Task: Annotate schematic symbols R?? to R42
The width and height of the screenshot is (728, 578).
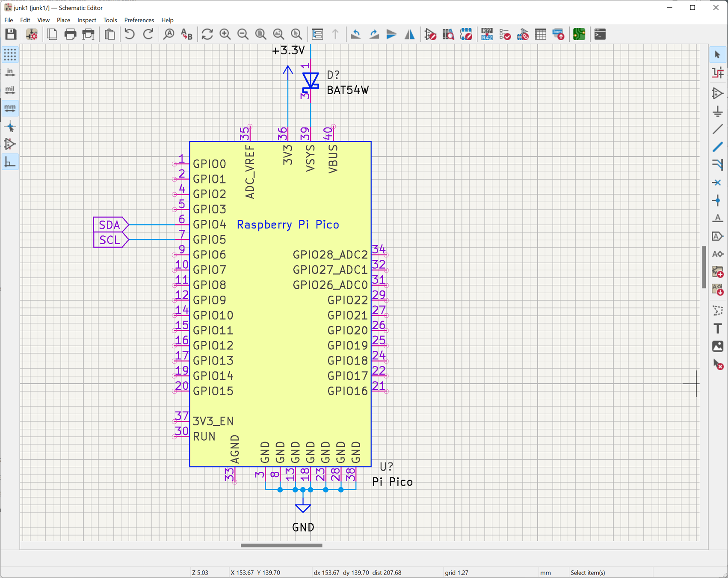Action: point(487,34)
